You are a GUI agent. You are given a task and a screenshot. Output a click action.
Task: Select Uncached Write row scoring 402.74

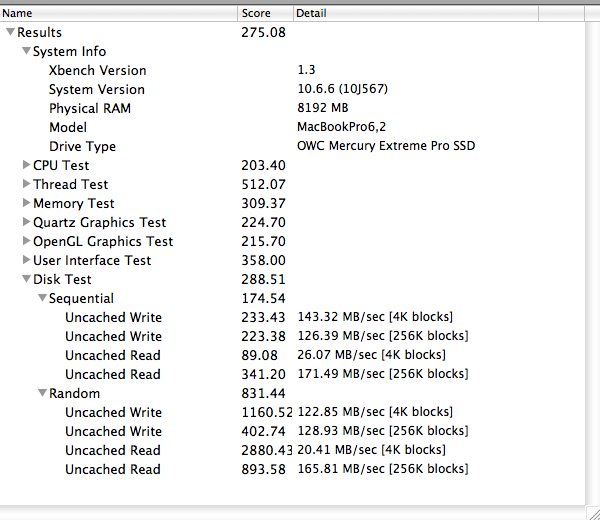[292, 431]
